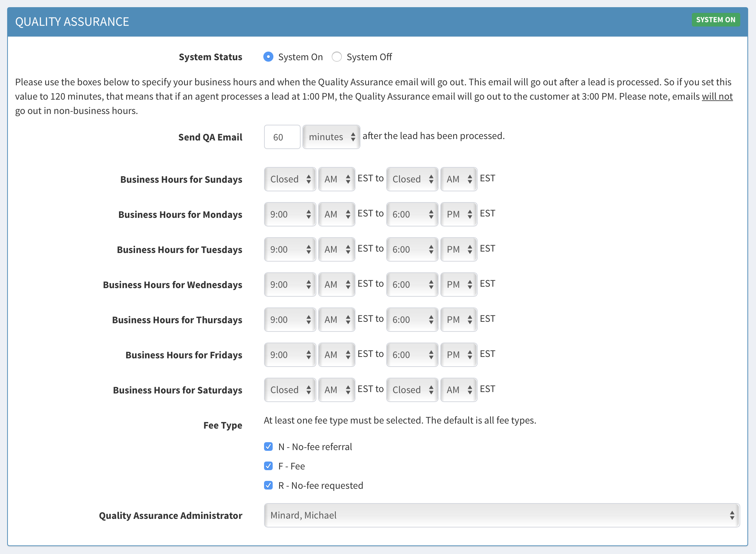
Task: Select the System Off radio button
Action: point(337,57)
